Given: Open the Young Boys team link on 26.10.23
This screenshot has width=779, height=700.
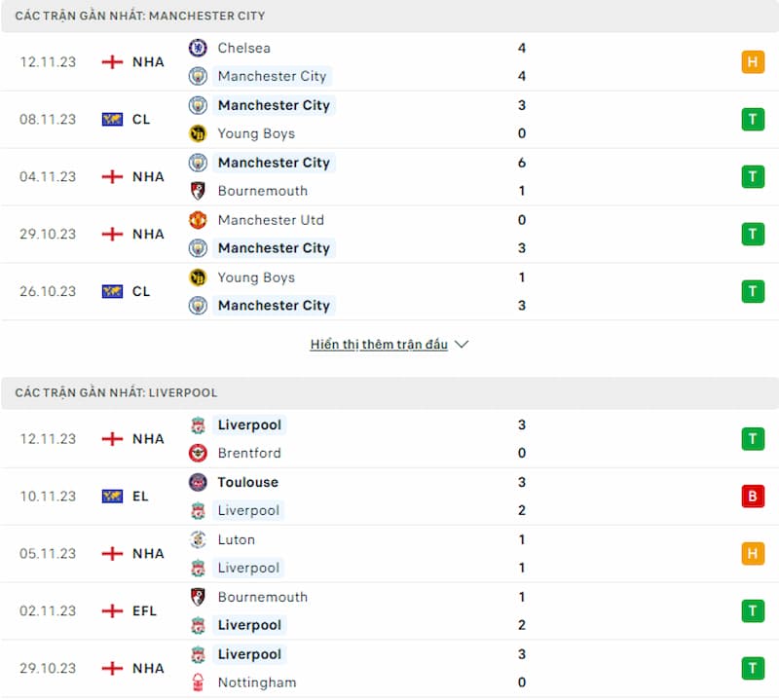Looking at the screenshot, I should tap(256, 277).
